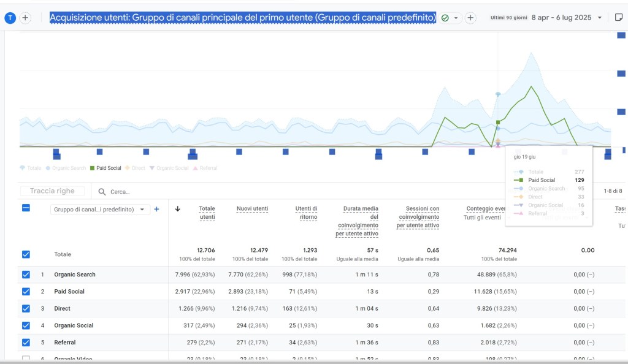Uncheck the Paid Social row checkbox
Image resolution: width=628 pixels, height=364 pixels.
point(26,292)
